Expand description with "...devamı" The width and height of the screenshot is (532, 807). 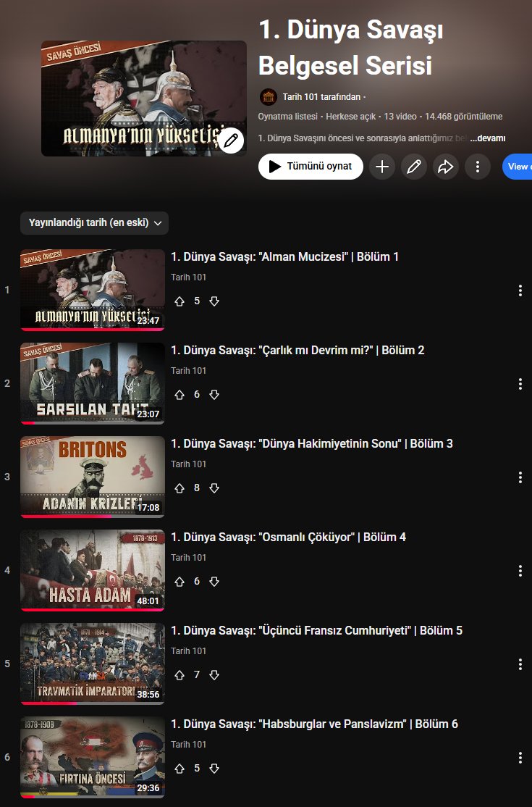pos(487,138)
